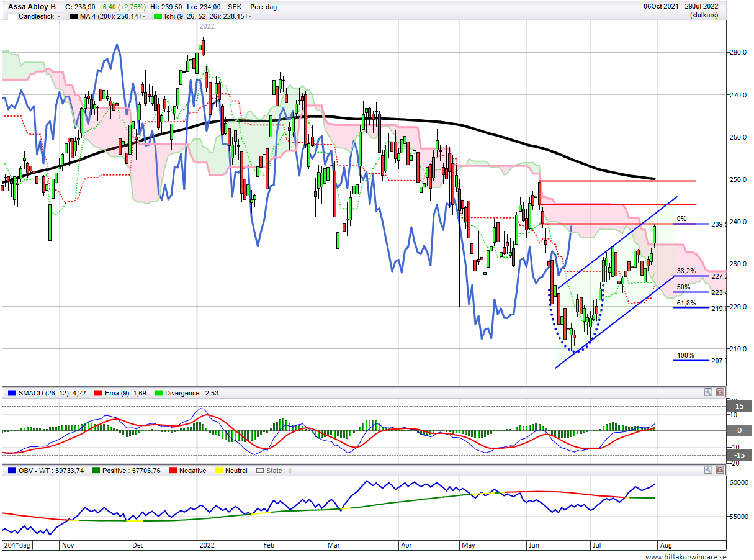Click the white Candlestick color swatch

(x=12, y=17)
